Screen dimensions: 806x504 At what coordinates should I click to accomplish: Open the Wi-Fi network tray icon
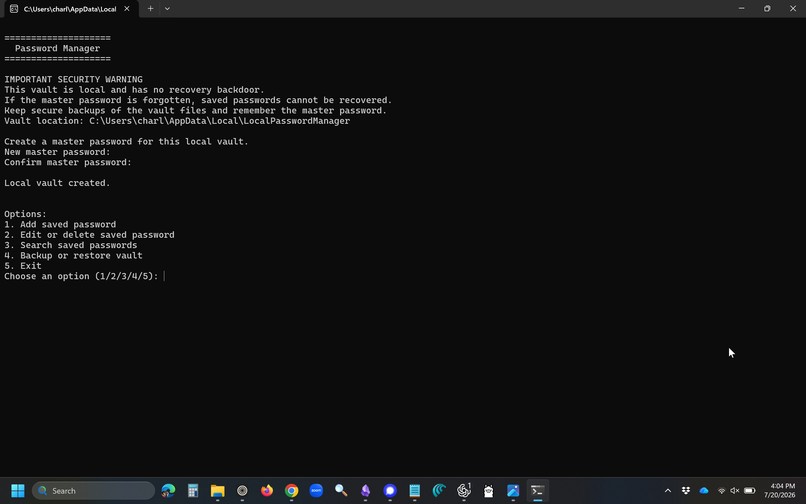pyautogui.click(x=721, y=491)
